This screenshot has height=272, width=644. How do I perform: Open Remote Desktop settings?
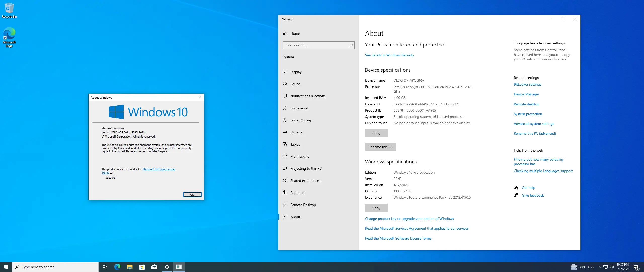303,205
